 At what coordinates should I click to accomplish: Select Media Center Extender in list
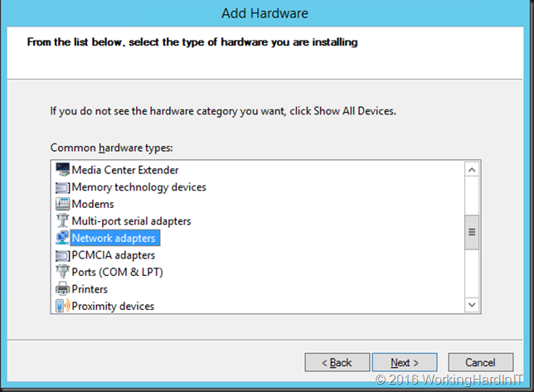pos(125,170)
